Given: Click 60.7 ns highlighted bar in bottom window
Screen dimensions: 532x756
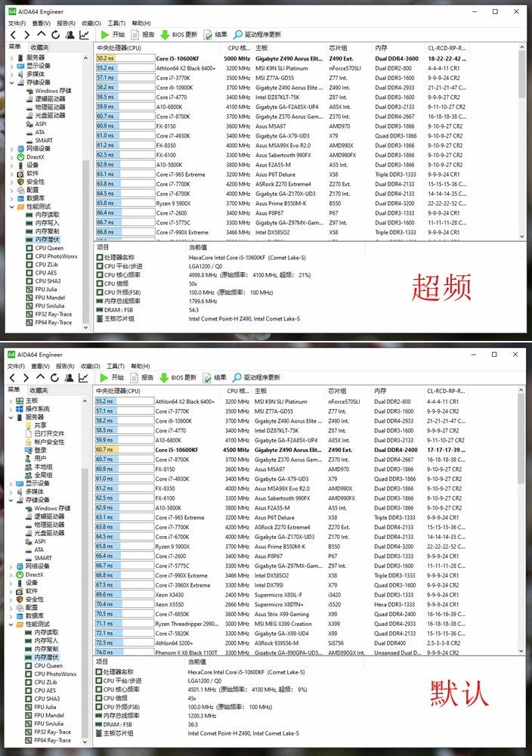Looking at the screenshot, I should [124, 450].
